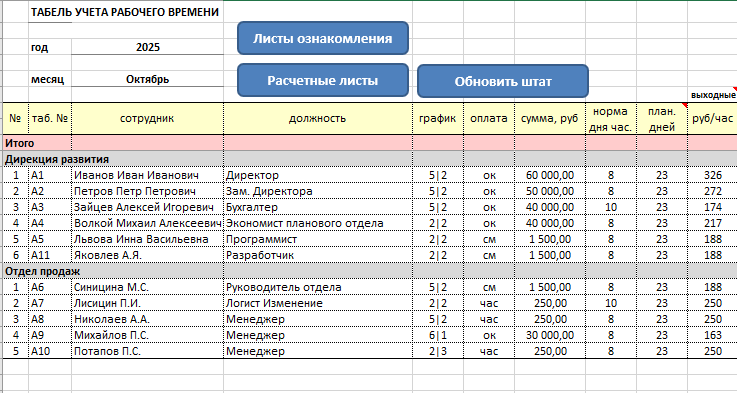Select the sum cell '50 000,00'

[549, 191]
